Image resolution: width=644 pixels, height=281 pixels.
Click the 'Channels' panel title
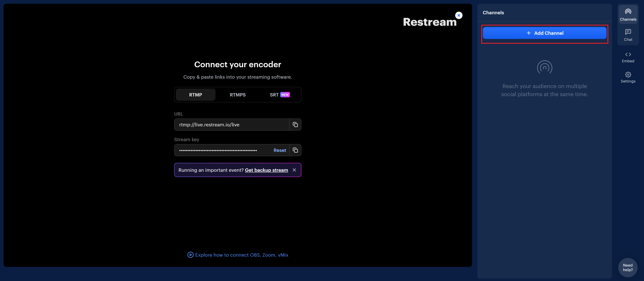(x=493, y=12)
